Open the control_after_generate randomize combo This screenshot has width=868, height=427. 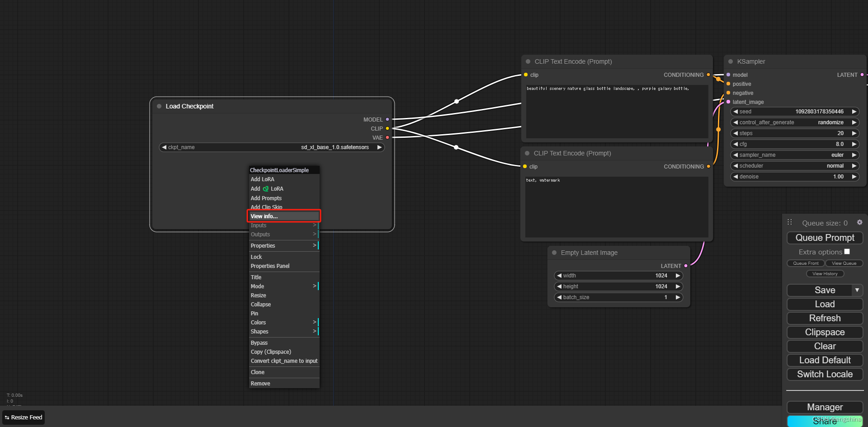pos(795,122)
